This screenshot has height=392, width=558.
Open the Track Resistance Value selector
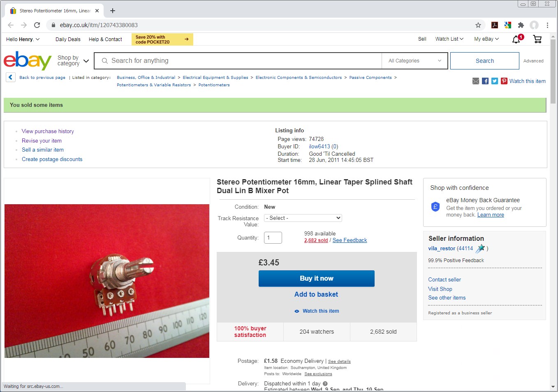coord(303,218)
